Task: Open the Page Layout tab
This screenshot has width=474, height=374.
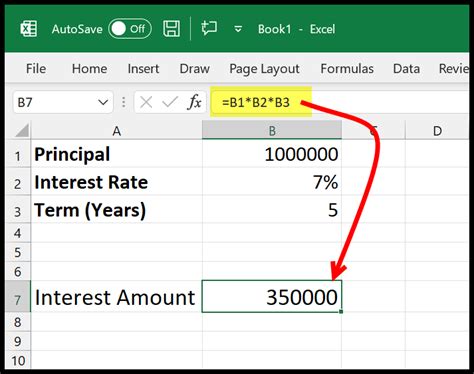Action: pos(264,69)
